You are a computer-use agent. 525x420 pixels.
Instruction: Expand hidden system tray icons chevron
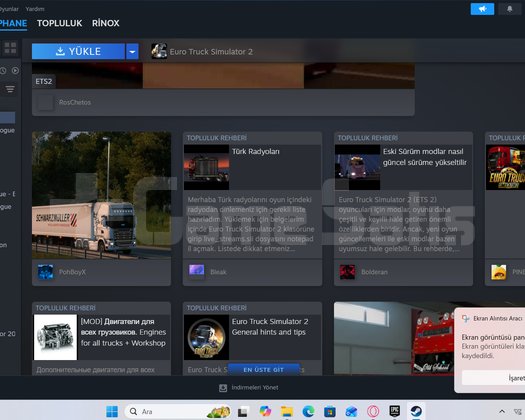point(502,411)
